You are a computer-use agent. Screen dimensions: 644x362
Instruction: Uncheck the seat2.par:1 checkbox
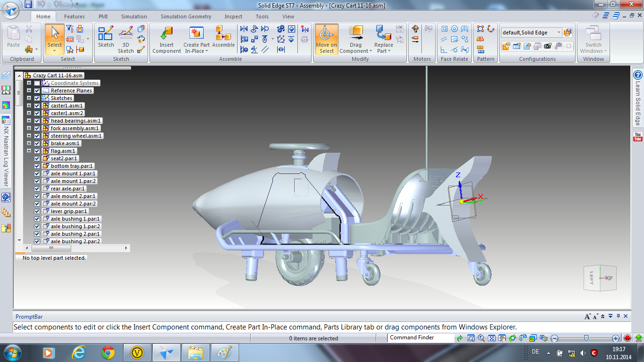click(37, 158)
